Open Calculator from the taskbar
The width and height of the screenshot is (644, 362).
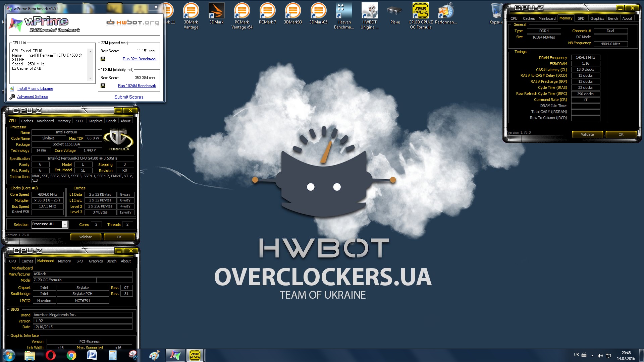coord(113,355)
